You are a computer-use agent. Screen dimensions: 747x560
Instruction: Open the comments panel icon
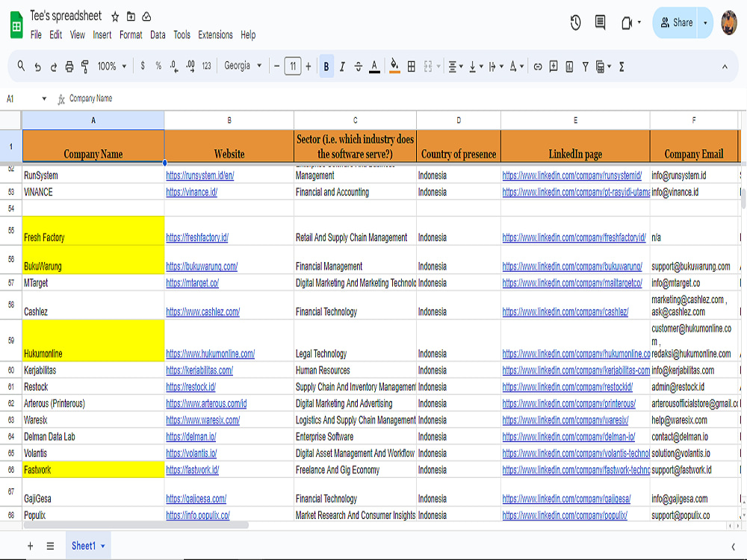(x=601, y=22)
